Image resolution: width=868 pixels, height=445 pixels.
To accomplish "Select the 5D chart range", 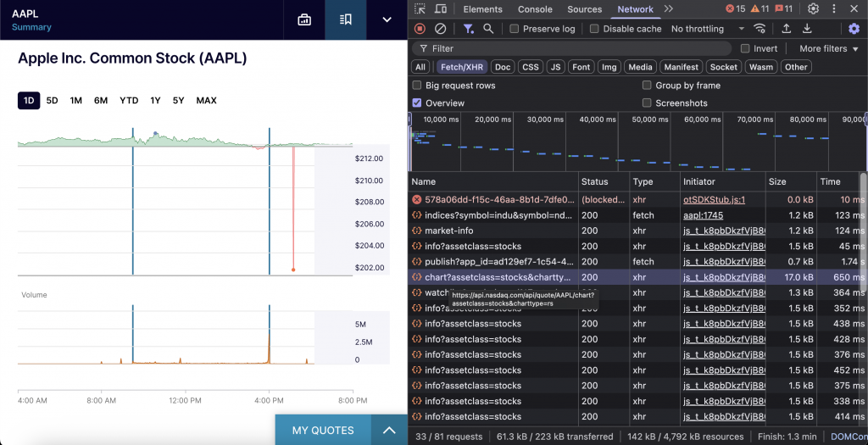I will (52, 100).
